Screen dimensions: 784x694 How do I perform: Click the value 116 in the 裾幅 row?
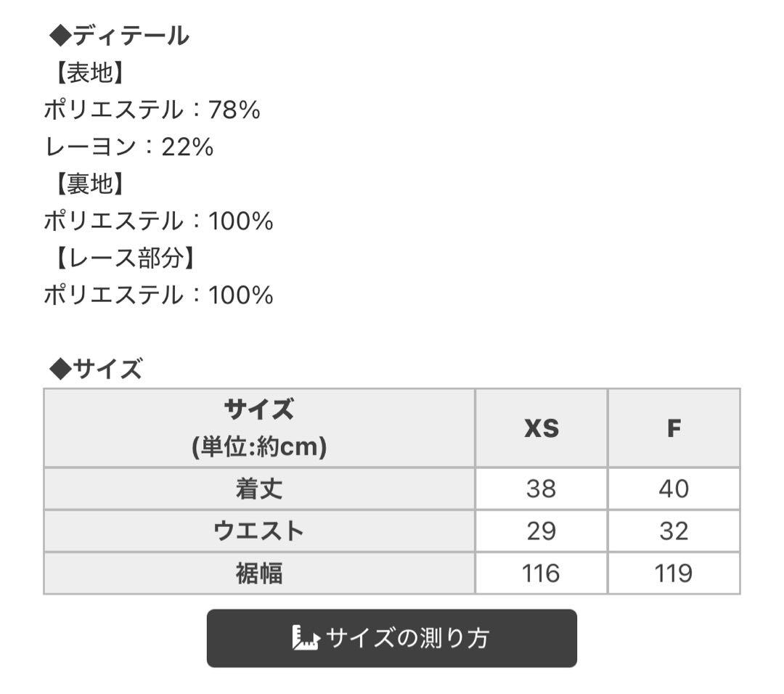(541, 573)
